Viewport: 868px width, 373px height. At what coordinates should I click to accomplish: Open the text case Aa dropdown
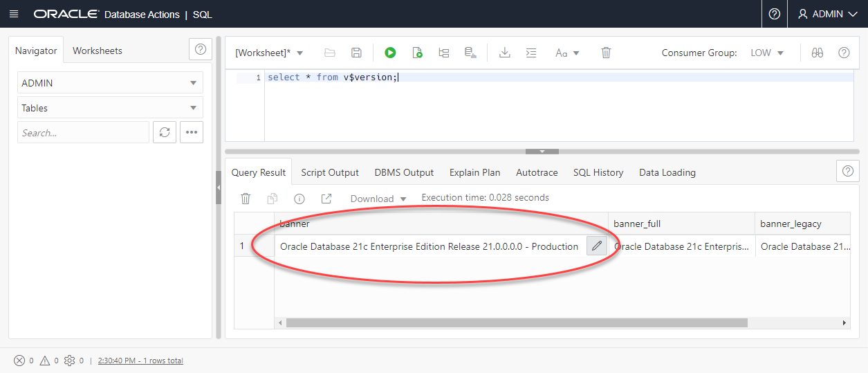567,53
